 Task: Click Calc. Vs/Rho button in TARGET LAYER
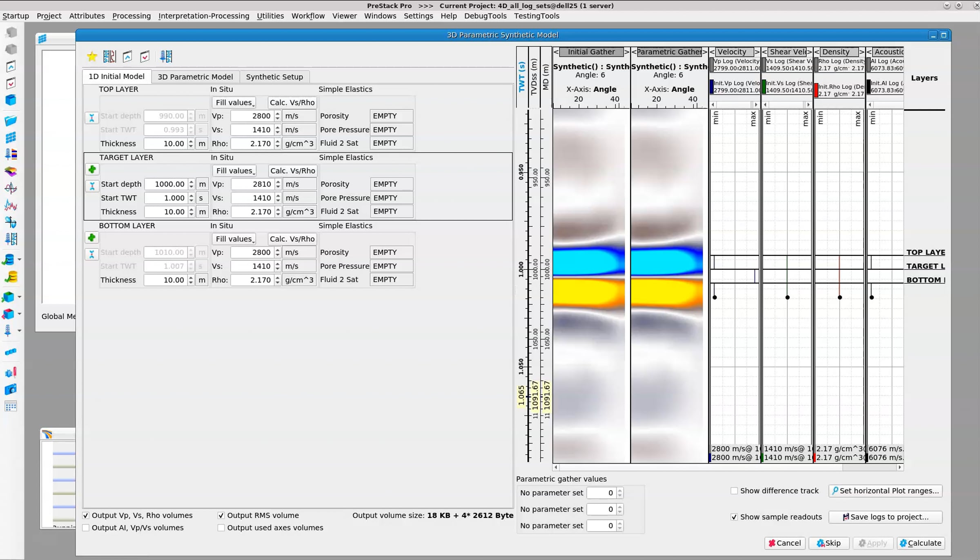pyautogui.click(x=292, y=171)
